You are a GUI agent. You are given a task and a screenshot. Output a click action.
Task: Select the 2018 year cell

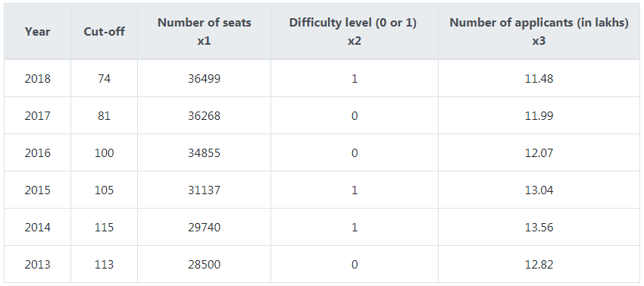[37, 79]
